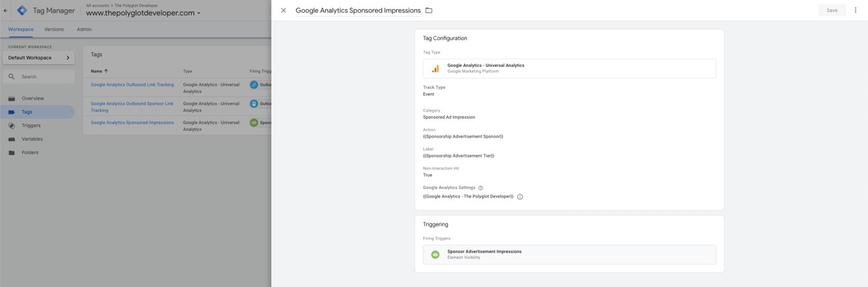Close the tag editor panel
This screenshot has width=868, height=287.
pyautogui.click(x=283, y=11)
